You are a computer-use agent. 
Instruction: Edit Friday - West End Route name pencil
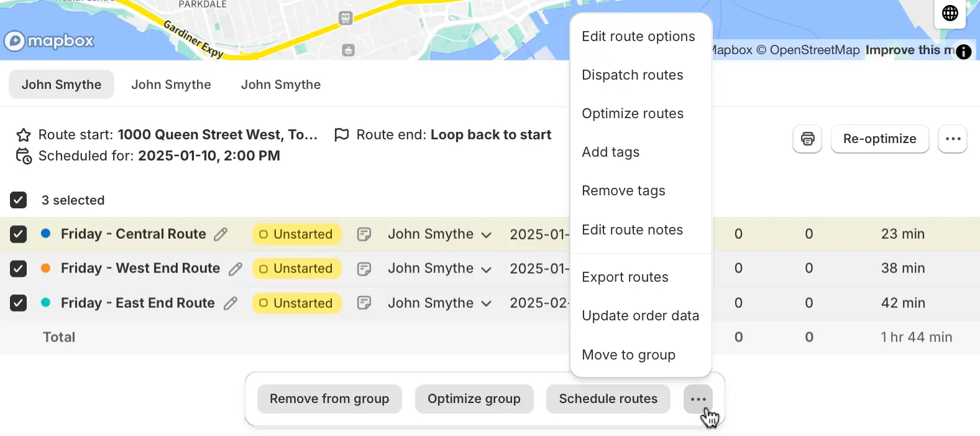[235, 269]
